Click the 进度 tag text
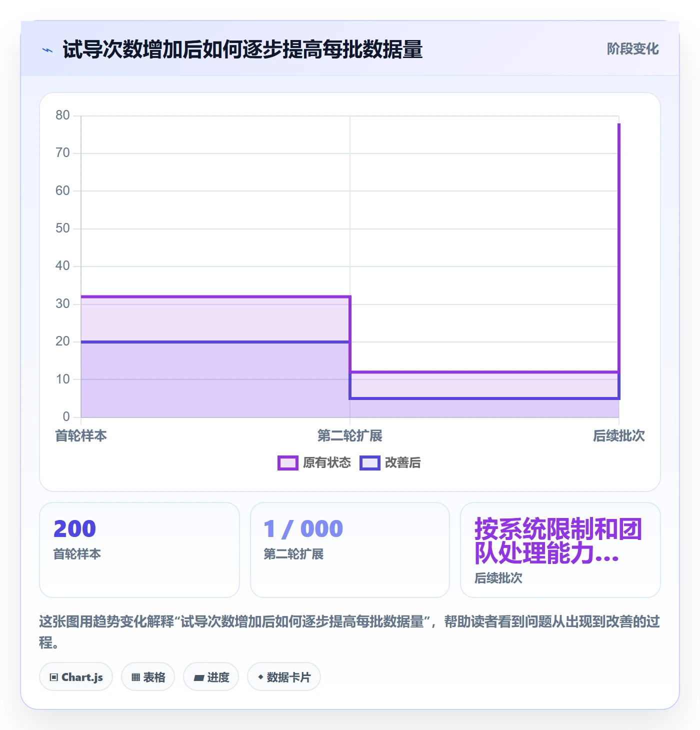Viewport: 700px width, 730px height. (218, 677)
